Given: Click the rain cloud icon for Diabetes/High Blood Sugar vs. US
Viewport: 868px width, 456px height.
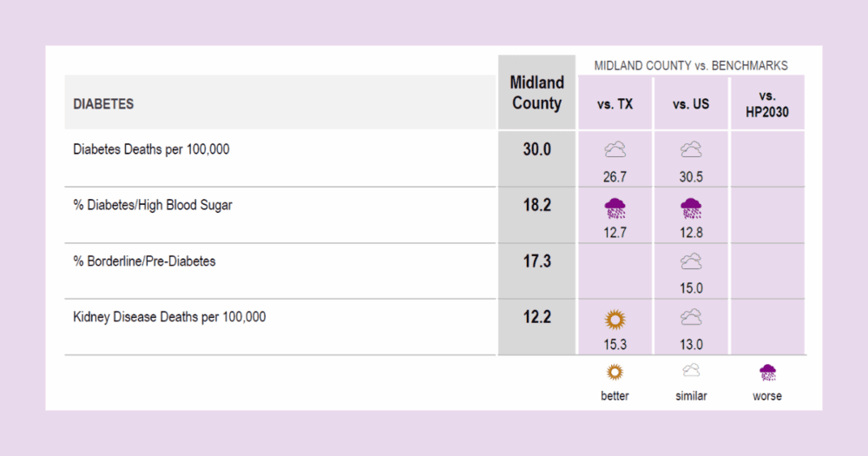Looking at the screenshot, I should pos(691,207).
